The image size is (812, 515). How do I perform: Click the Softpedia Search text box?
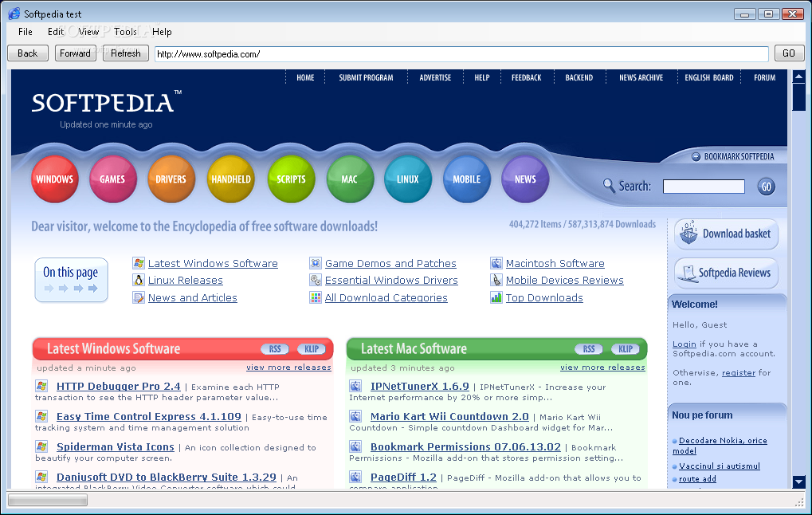point(704,187)
